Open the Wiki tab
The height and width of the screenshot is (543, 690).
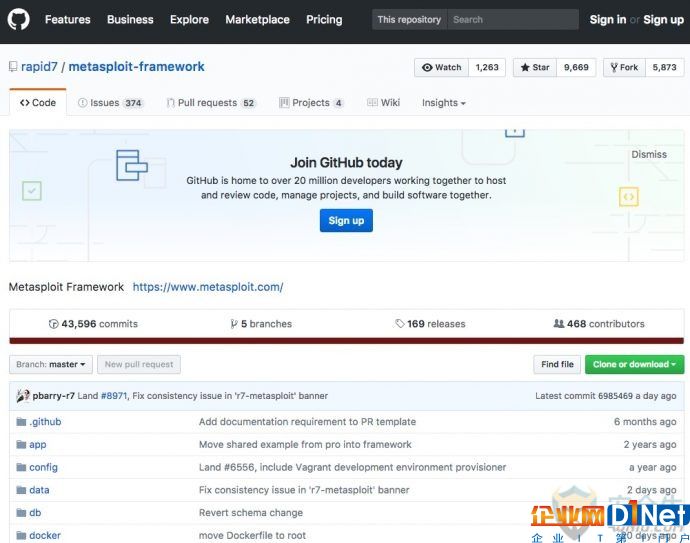[x=384, y=103]
